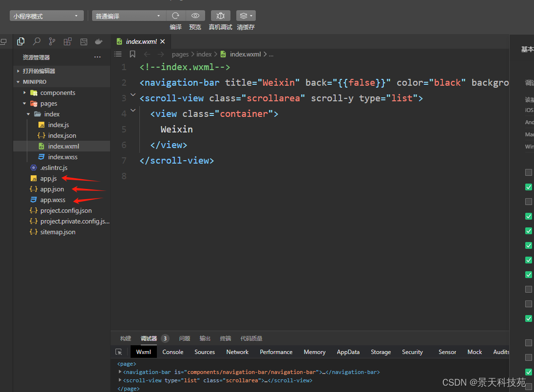
Task: Select the Wxml debugger tab
Action: 143,352
